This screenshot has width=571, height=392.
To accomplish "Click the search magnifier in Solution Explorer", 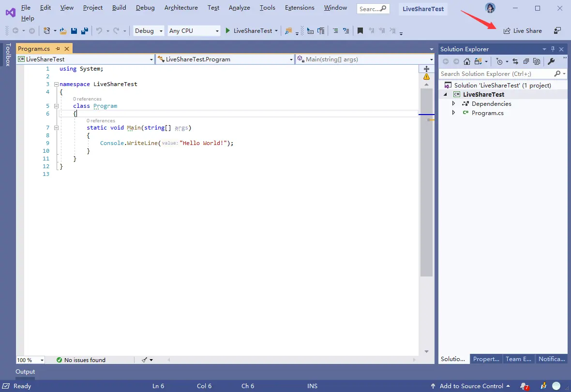I will (557, 74).
